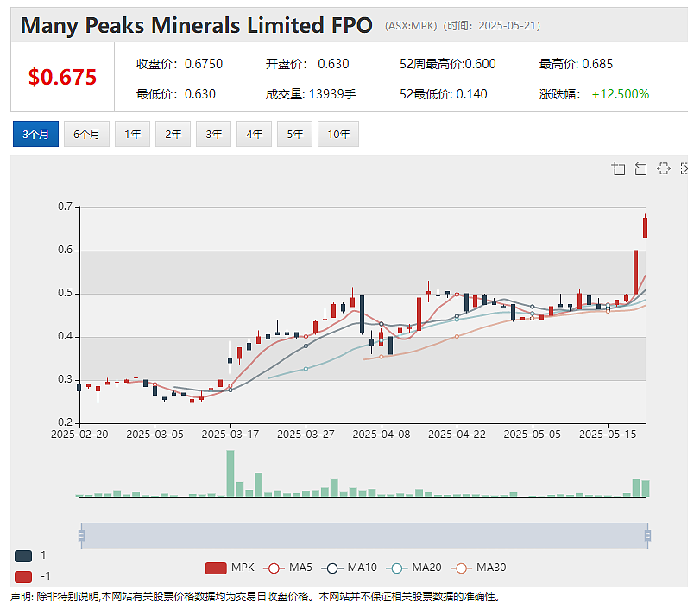Screen dimensions: 700x609
Task: Click the 2025-03-27 x-axis date label
Action: pos(306,435)
